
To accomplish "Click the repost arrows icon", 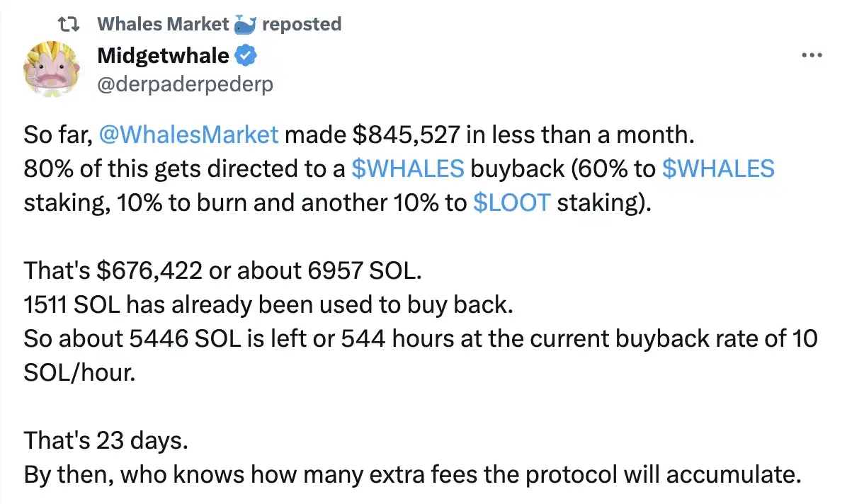I will [70, 24].
